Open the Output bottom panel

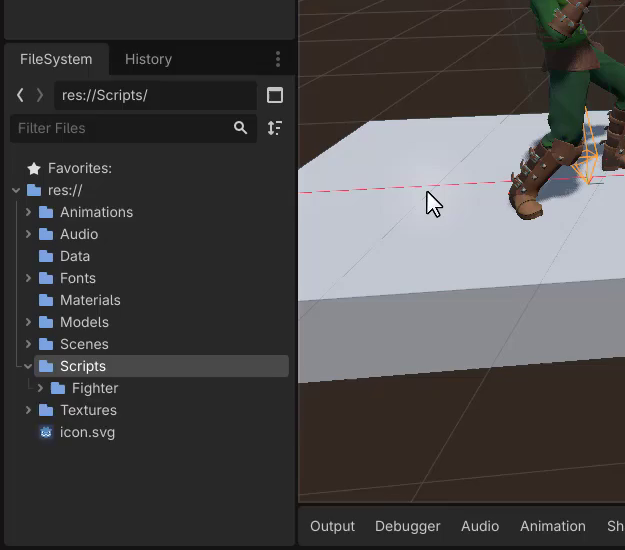332,526
